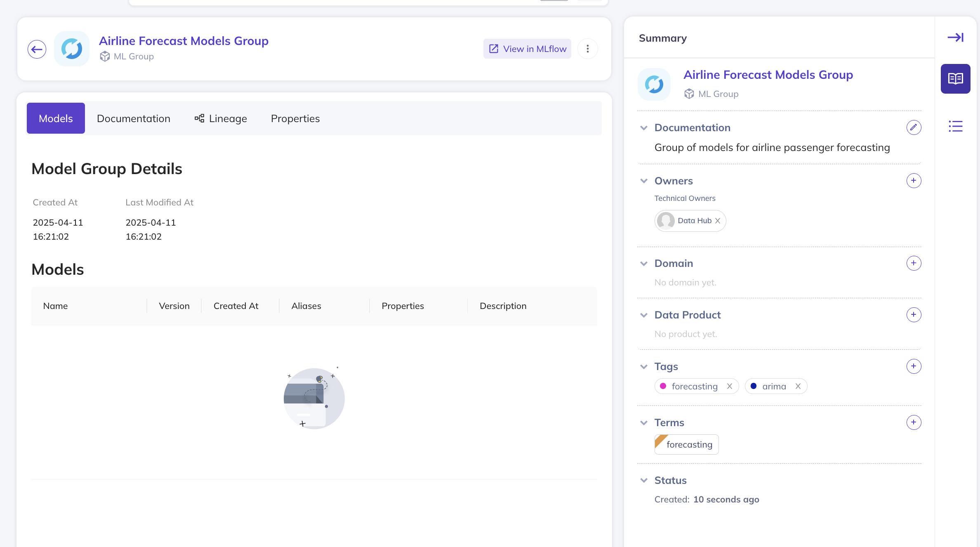Switch to the Lineage tab

point(221,118)
